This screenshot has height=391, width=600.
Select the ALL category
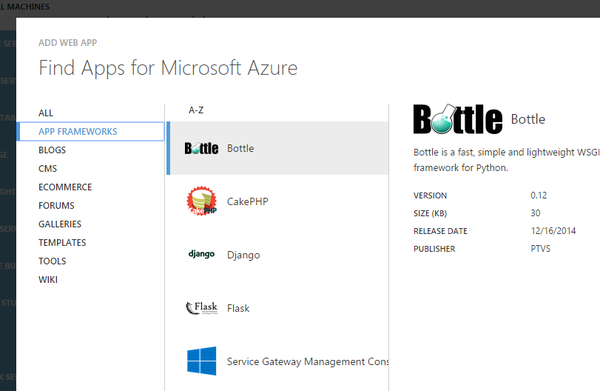(46, 113)
